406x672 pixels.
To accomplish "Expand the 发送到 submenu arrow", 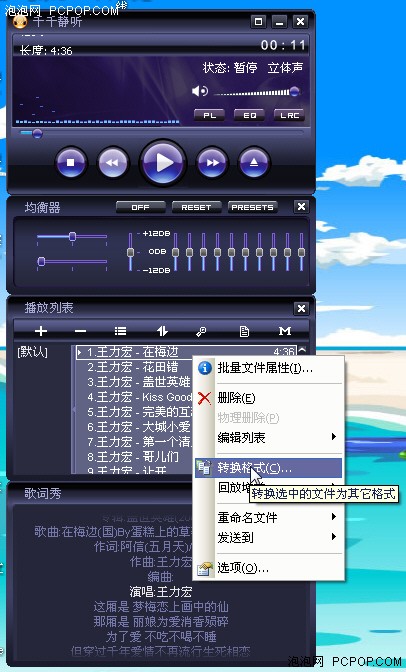I will [x=334, y=537].
